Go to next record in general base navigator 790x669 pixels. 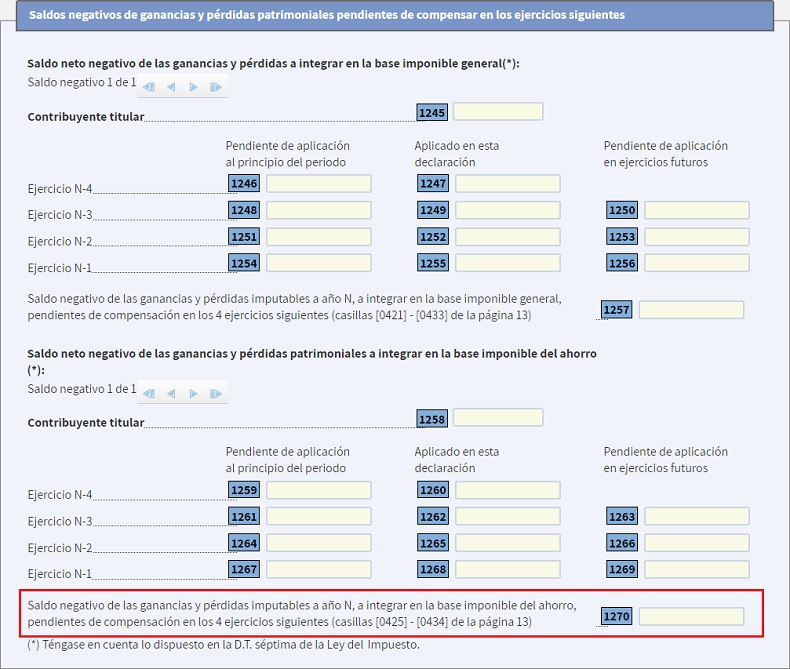(x=193, y=87)
